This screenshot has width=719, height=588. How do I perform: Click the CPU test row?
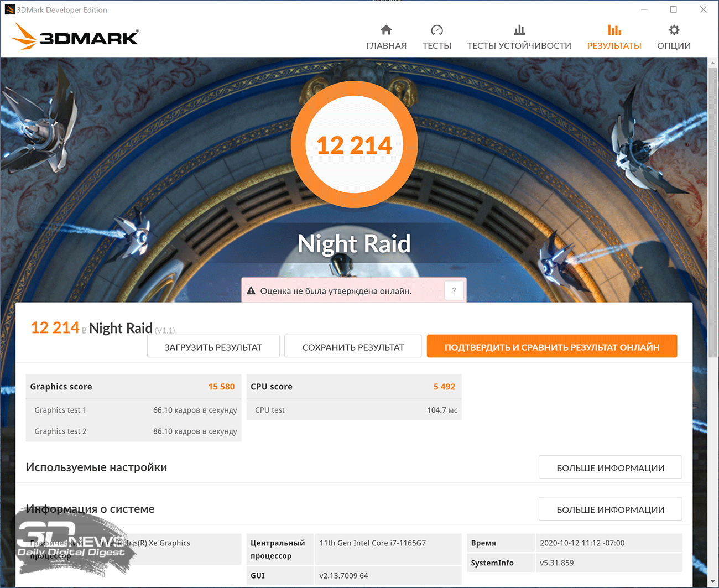[x=354, y=410]
